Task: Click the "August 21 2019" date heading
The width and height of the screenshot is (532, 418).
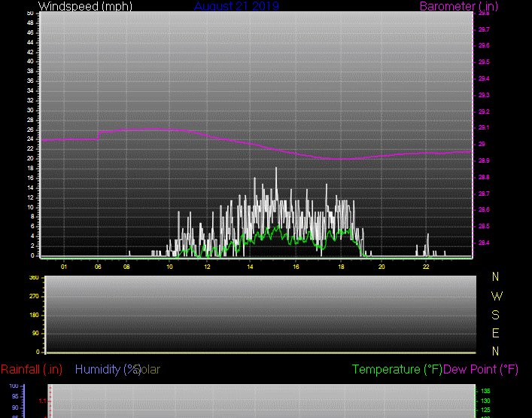Action: [x=236, y=6]
